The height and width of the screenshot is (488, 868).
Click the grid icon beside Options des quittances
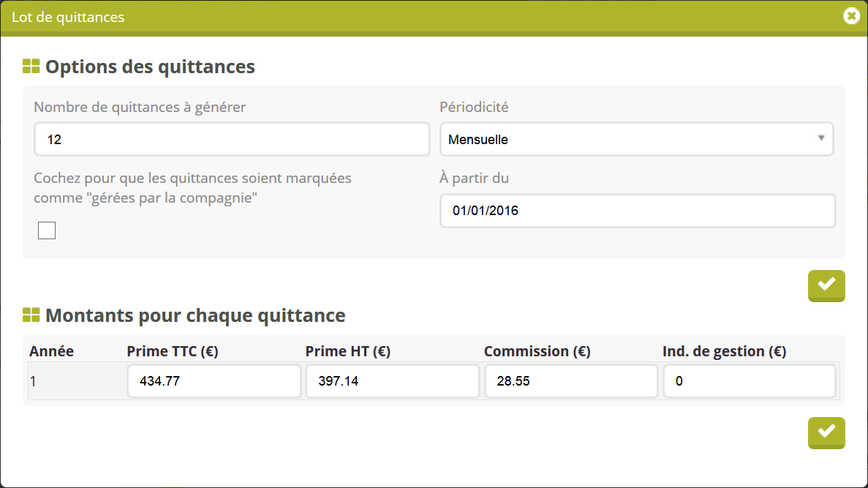(31, 67)
